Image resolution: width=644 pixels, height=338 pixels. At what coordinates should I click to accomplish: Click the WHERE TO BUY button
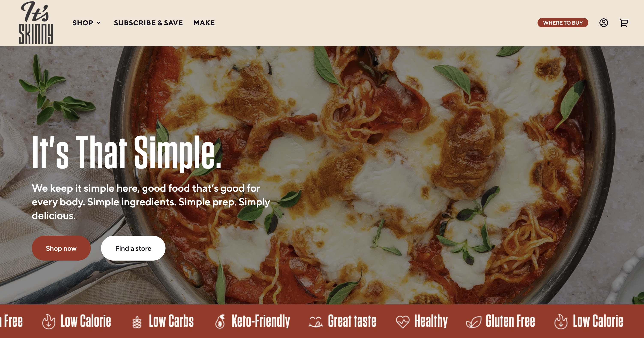coord(563,23)
